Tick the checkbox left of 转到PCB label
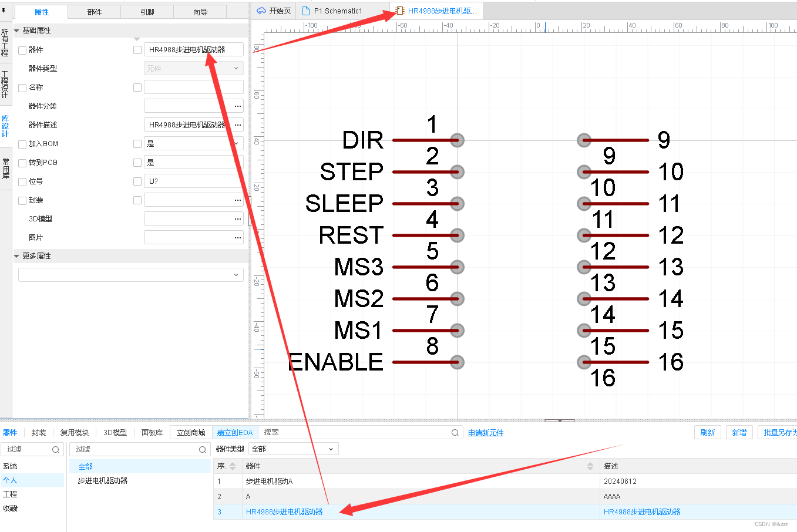The width and height of the screenshot is (797, 532). tap(22, 163)
